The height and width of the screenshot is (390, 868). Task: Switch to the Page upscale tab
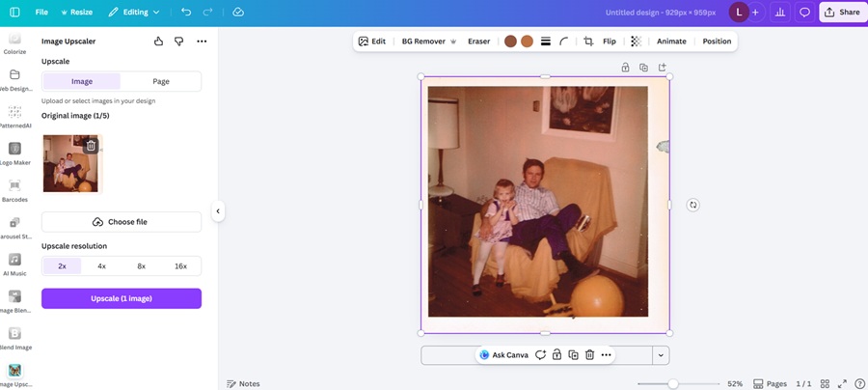coord(161,81)
